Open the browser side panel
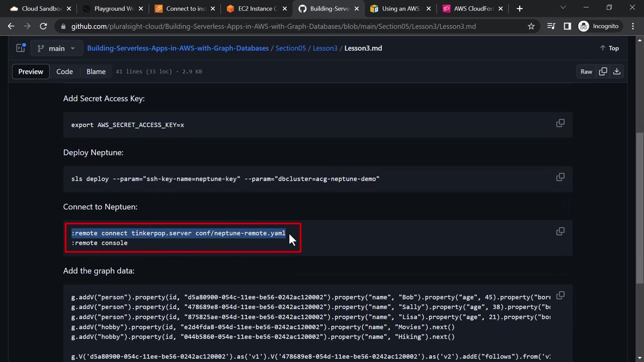The image size is (644, 362). coord(568,26)
